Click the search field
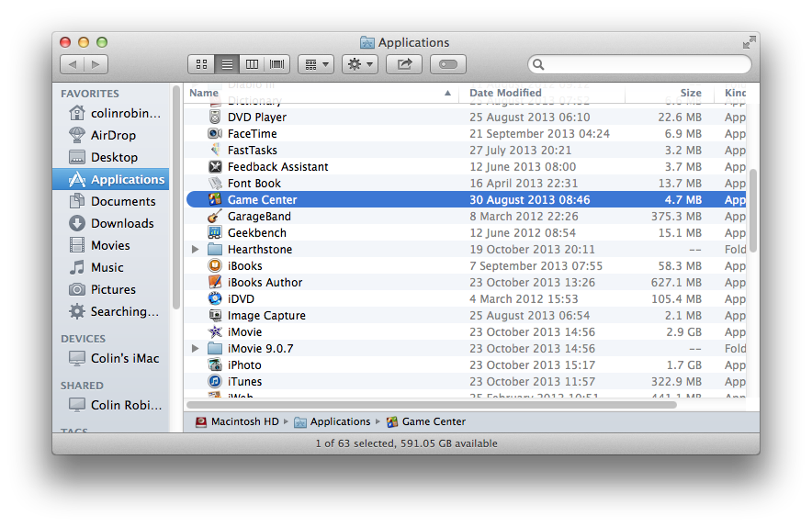This screenshot has height=527, width=812. (639, 64)
